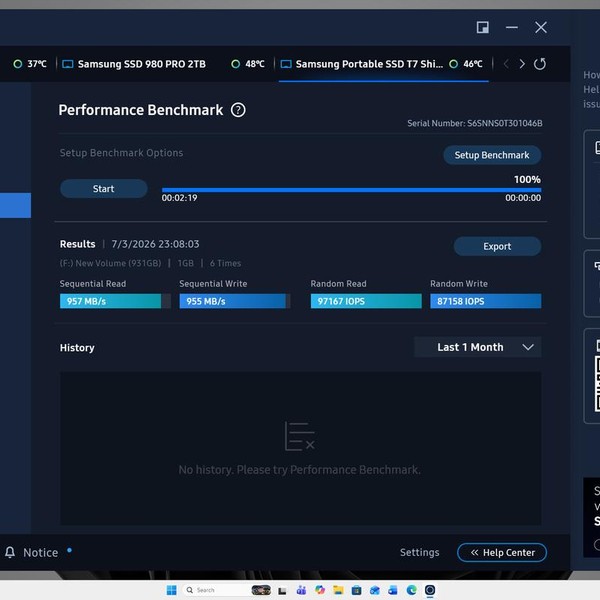Export the benchmark results
The image size is (600, 600).
pyautogui.click(x=497, y=246)
